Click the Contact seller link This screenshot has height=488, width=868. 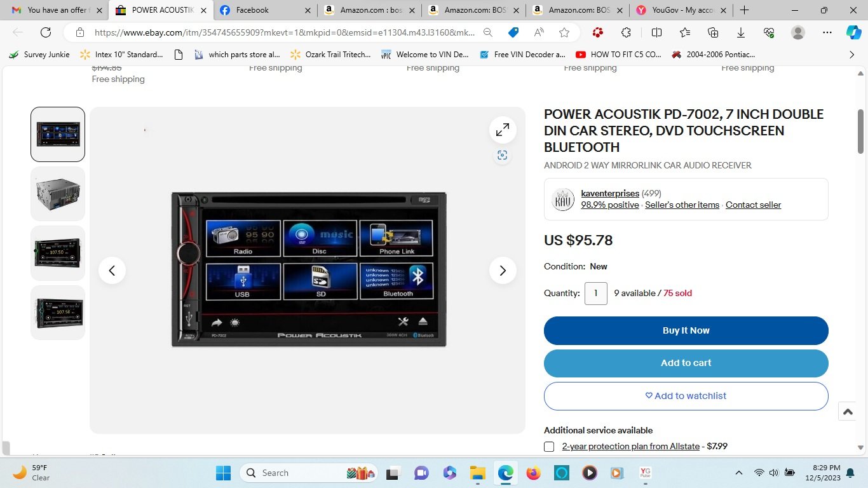[x=753, y=205]
